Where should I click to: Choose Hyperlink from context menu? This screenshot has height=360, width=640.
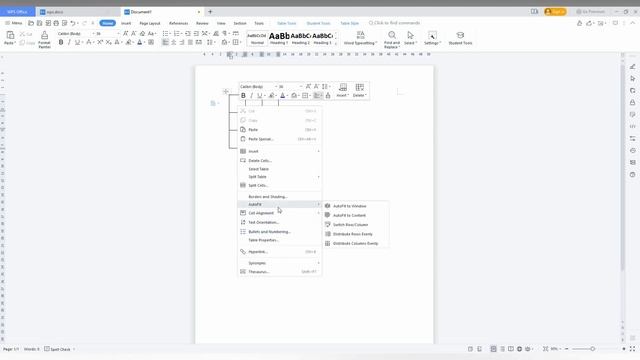280,252
